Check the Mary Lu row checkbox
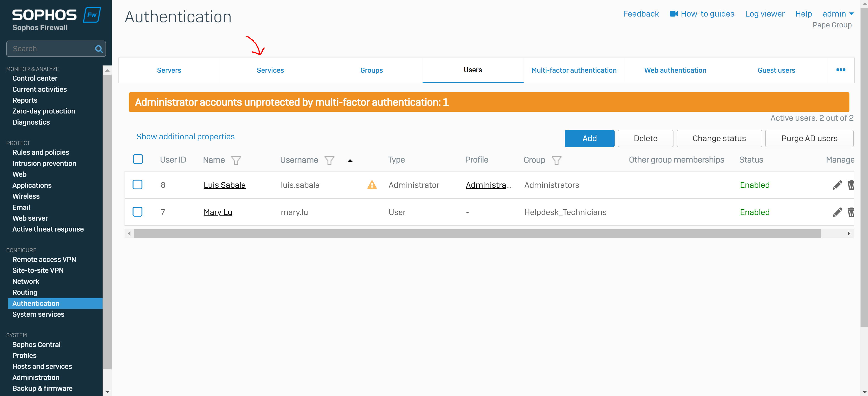This screenshot has height=396, width=868. pyautogui.click(x=137, y=212)
